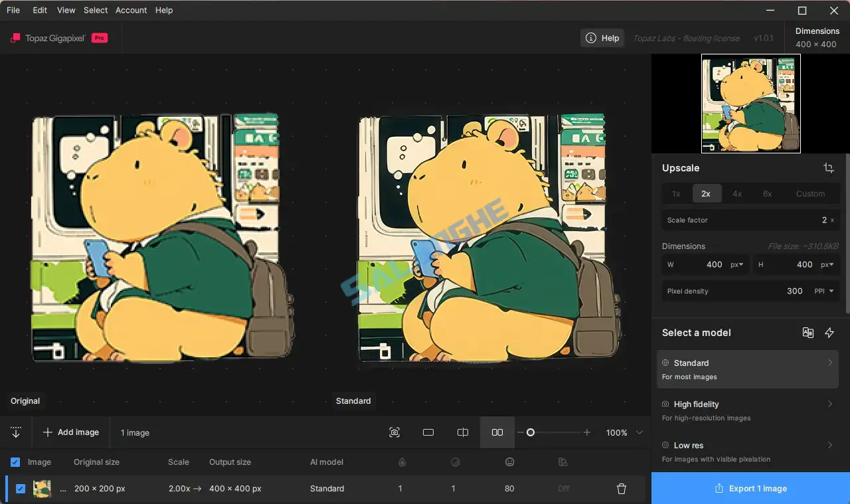This screenshot has width=850, height=504.
Task: Delete the image using the trash icon
Action: pyautogui.click(x=621, y=488)
